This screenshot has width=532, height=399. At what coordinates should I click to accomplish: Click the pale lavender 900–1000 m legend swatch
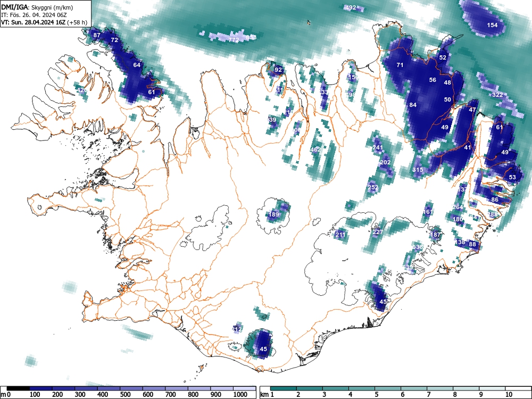click(222, 388)
